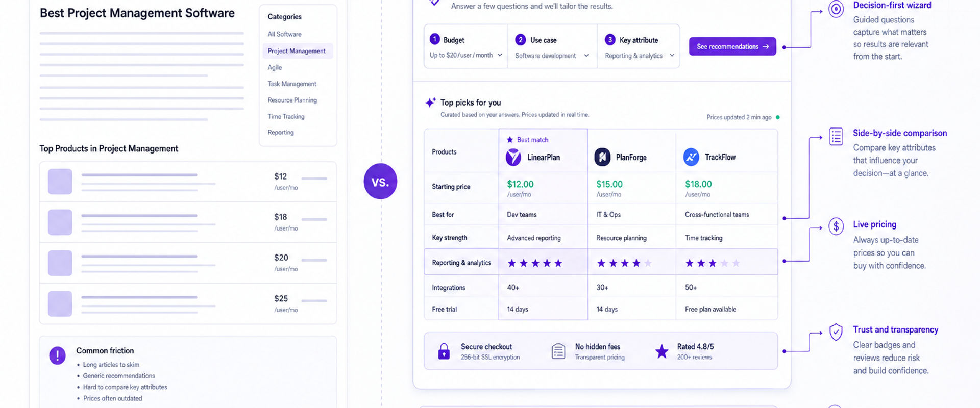Click the Hard to compare key attributes bullet
This screenshot has height=408, width=980.
[x=125, y=387]
